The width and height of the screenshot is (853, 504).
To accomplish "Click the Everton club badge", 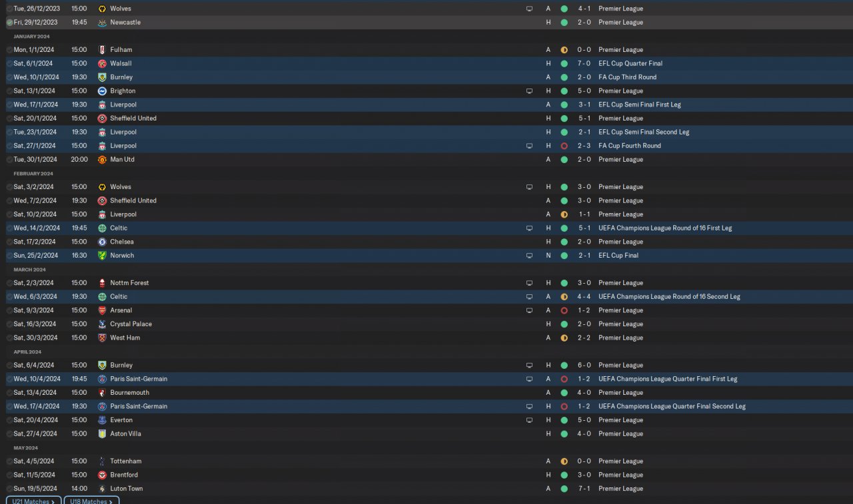I will pyautogui.click(x=102, y=420).
